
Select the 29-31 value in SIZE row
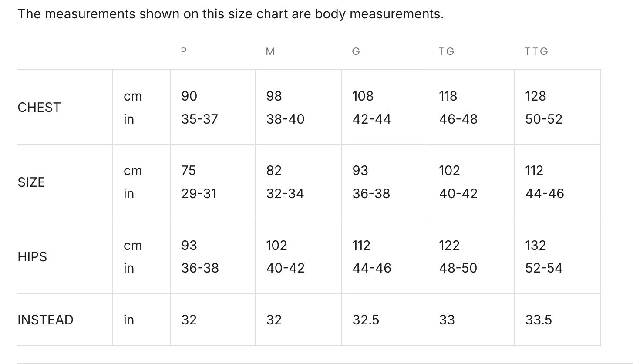pyautogui.click(x=199, y=193)
